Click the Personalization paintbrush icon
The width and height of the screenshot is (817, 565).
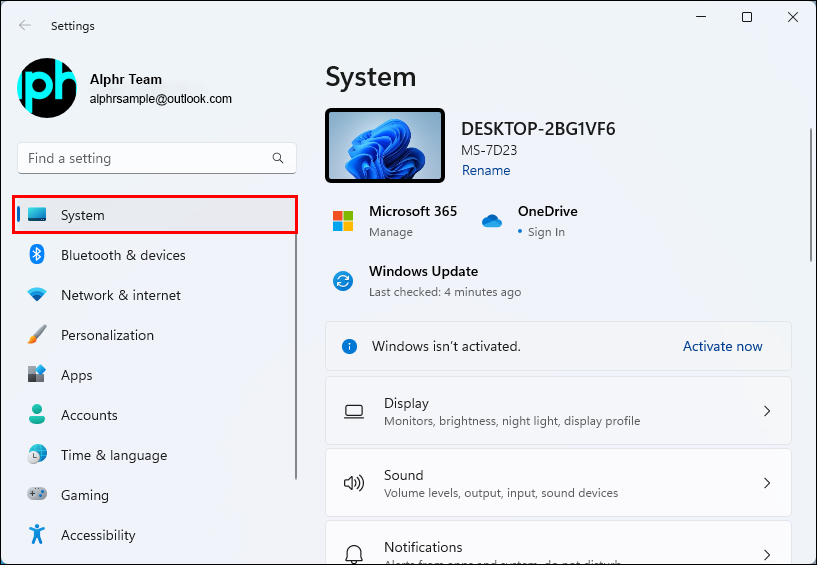coord(37,334)
